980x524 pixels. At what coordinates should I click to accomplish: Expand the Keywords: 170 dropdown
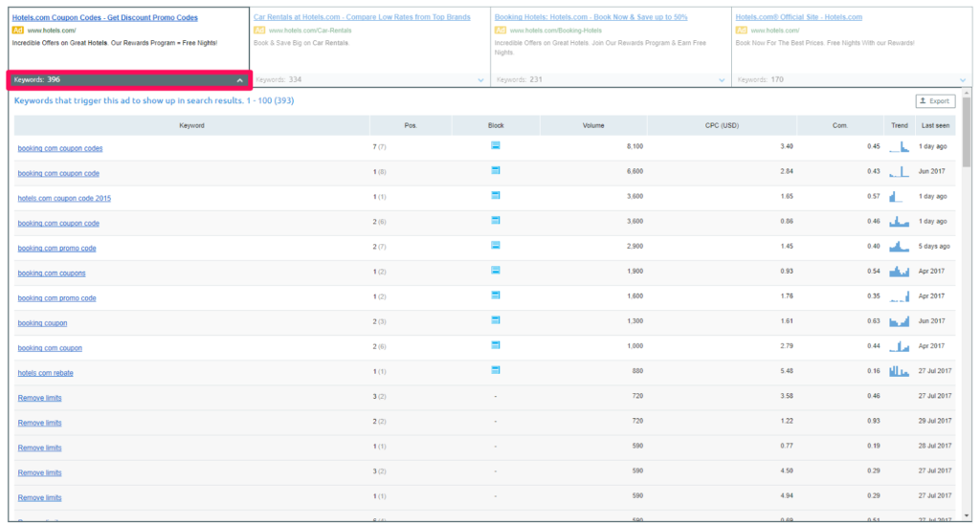(963, 80)
